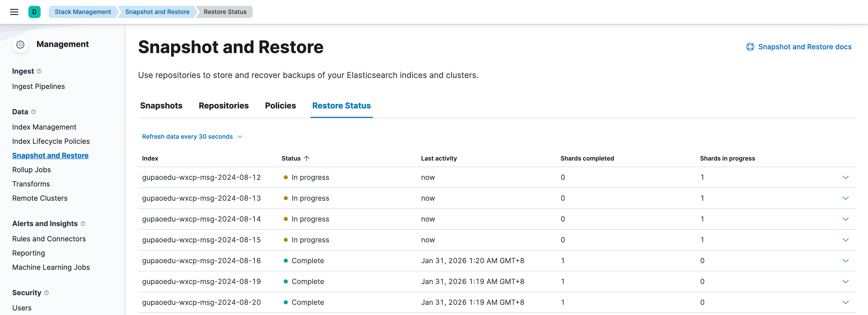Open Index Lifecycle Policies in sidebar
The height and width of the screenshot is (315, 868).
[51, 141]
